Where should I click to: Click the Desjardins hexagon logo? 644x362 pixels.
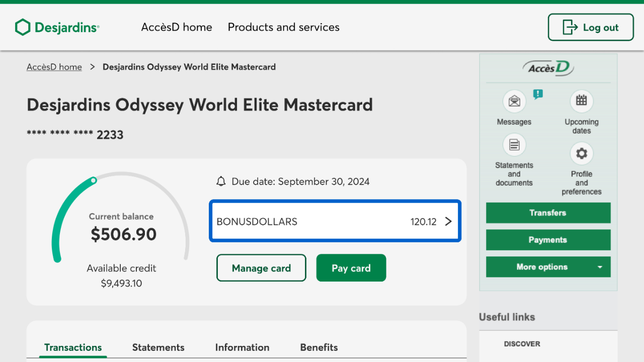[x=23, y=27]
